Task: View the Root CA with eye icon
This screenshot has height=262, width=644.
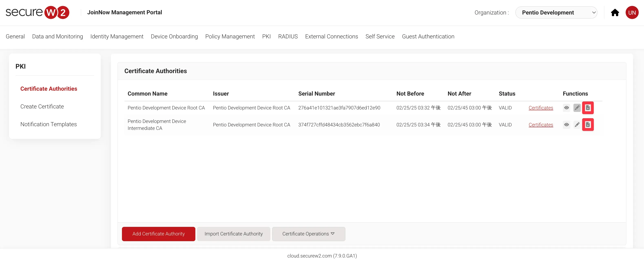Action: pyautogui.click(x=567, y=108)
